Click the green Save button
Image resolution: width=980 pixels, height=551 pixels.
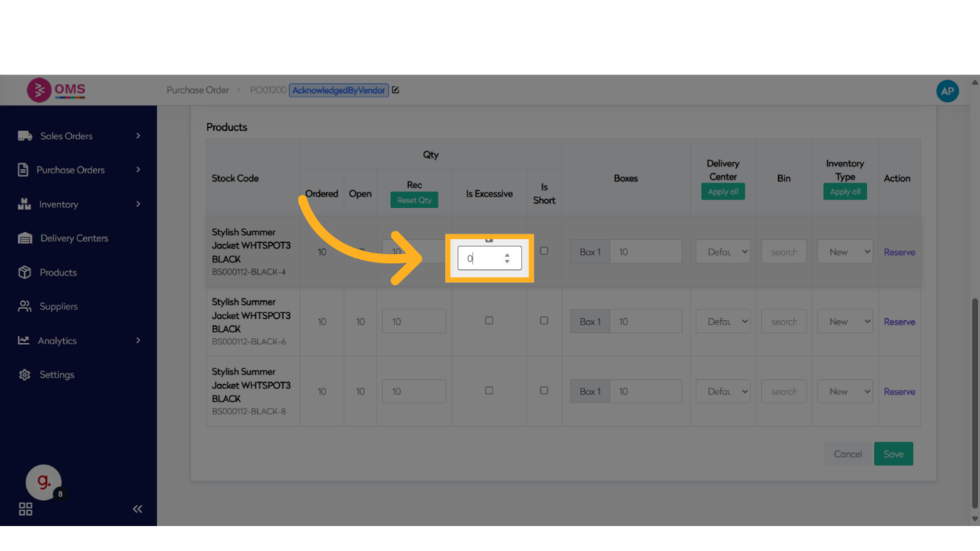pos(893,454)
